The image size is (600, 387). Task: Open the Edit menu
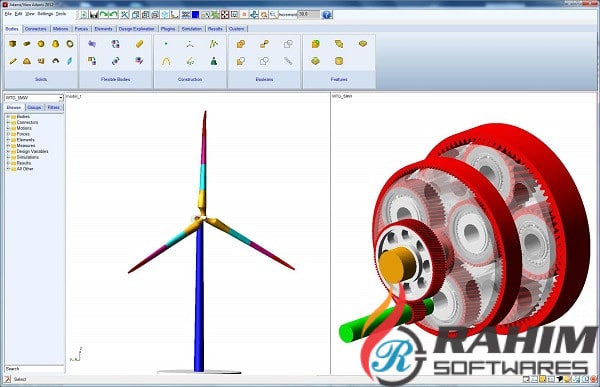[x=18, y=14]
